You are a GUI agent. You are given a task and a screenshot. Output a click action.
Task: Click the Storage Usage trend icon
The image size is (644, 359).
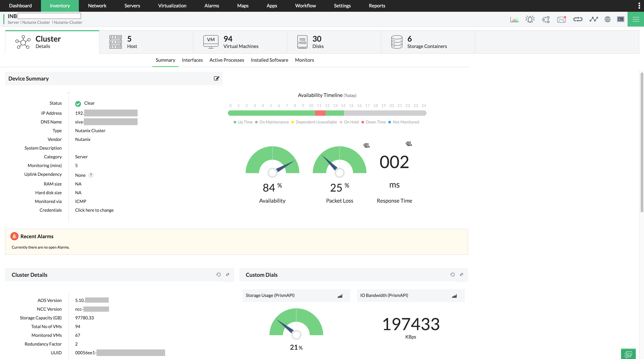click(340, 295)
